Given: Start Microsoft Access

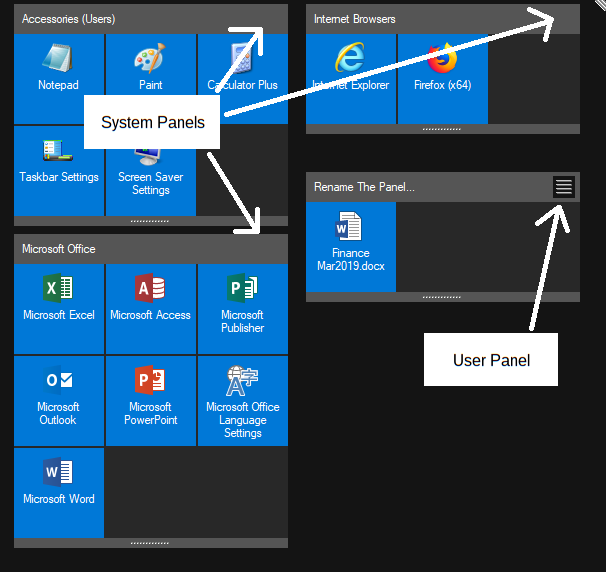Looking at the screenshot, I should 150,299.
